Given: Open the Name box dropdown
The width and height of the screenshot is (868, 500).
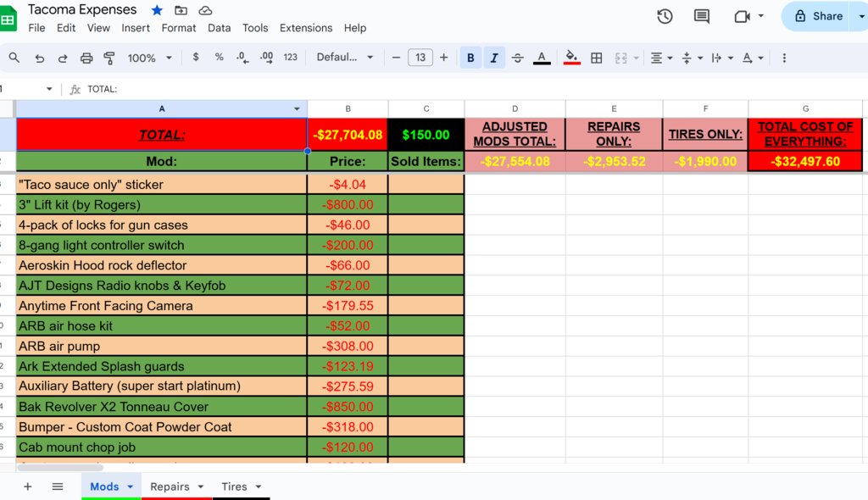Looking at the screenshot, I should pos(49,89).
